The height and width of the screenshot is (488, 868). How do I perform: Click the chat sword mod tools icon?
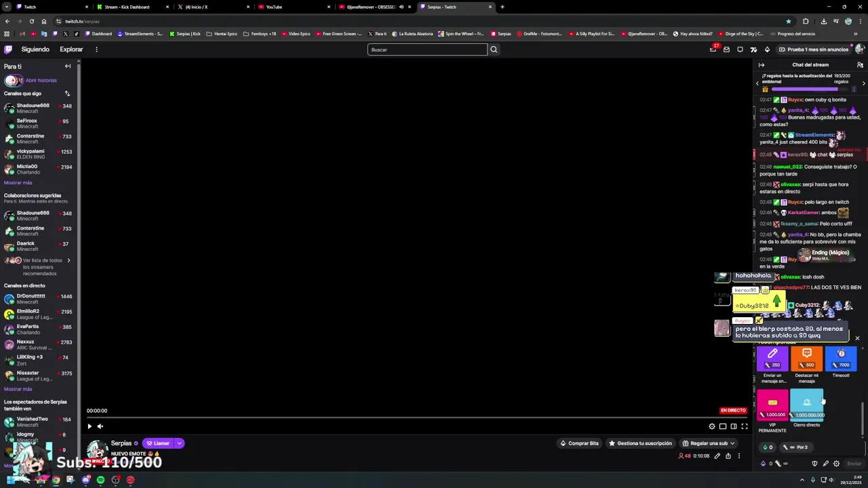point(825,464)
